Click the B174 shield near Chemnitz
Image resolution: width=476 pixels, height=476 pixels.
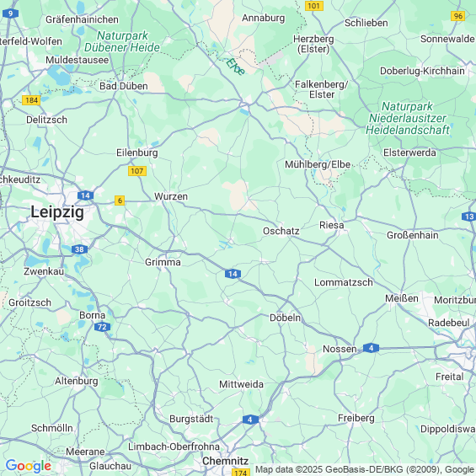tap(241, 473)
